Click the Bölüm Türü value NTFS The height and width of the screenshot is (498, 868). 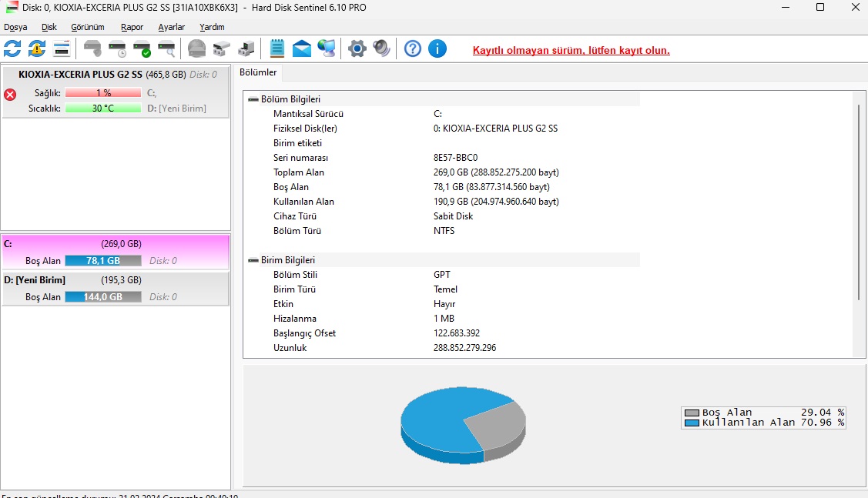444,231
